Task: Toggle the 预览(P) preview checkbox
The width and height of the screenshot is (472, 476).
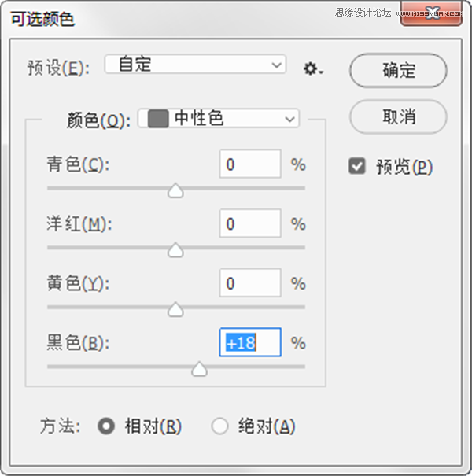Action: pos(357,166)
